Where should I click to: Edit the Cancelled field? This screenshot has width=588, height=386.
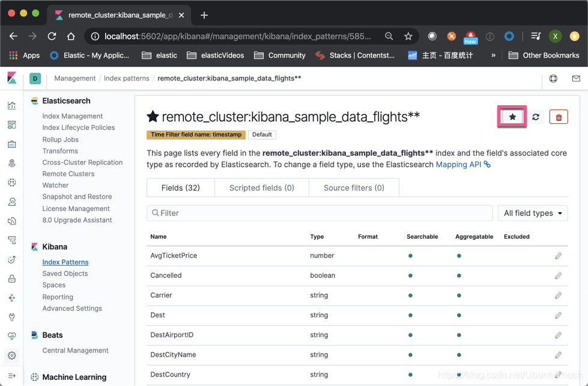559,275
